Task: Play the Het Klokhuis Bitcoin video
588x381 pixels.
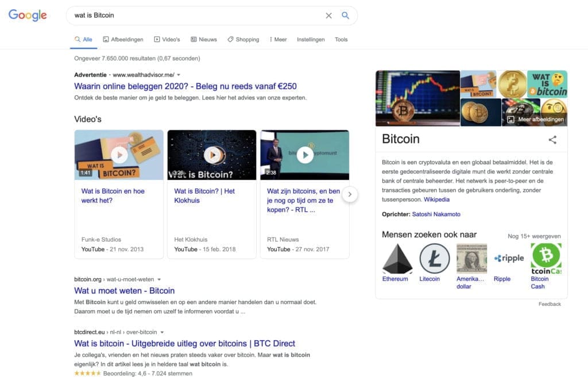Action: 212,155
